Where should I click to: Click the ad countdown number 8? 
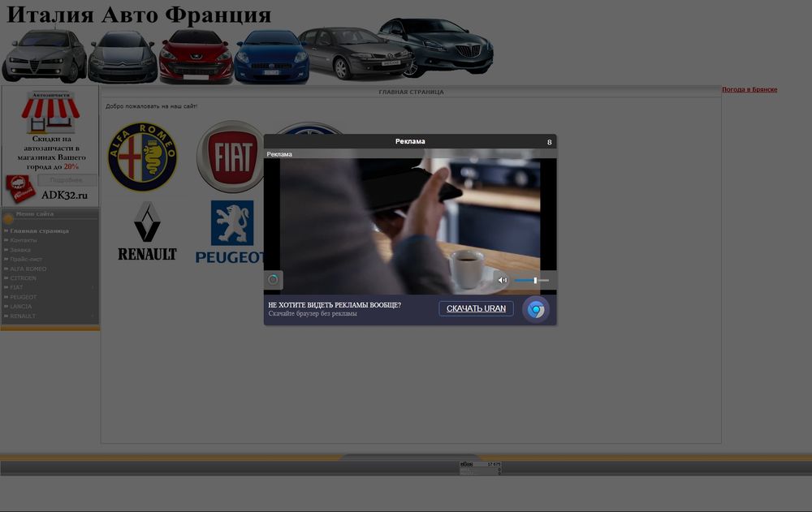tap(550, 142)
